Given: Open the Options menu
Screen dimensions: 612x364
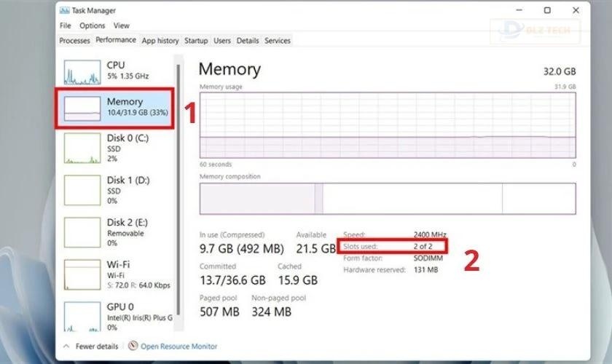Looking at the screenshot, I should [x=93, y=25].
